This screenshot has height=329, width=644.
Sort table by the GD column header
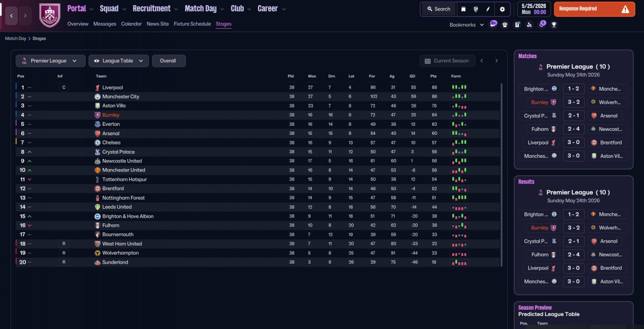point(413,76)
